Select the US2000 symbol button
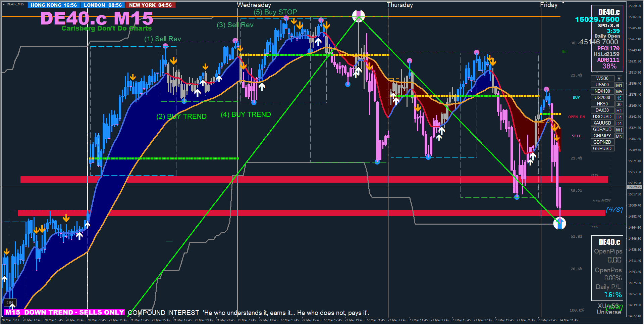The width and height of the screenshot is (644, 325). [602, 97]
